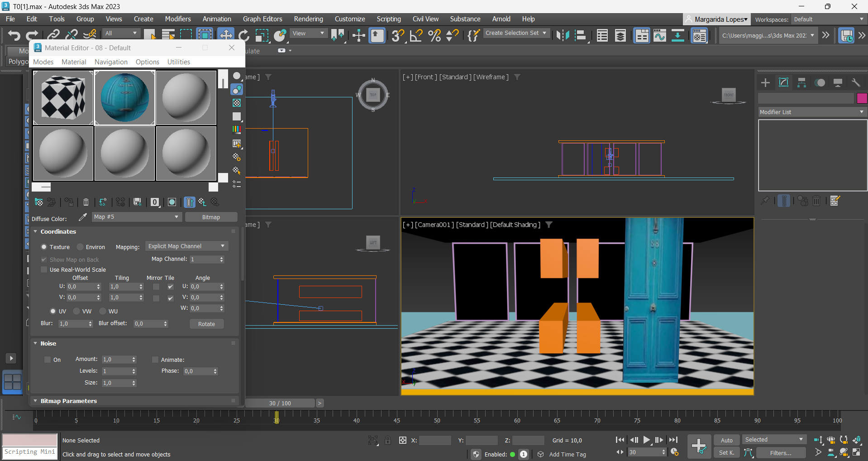Open the Mapping Explicit Map Channel dropdown
This screenshot has height=461, width=868.
point(186,246)
